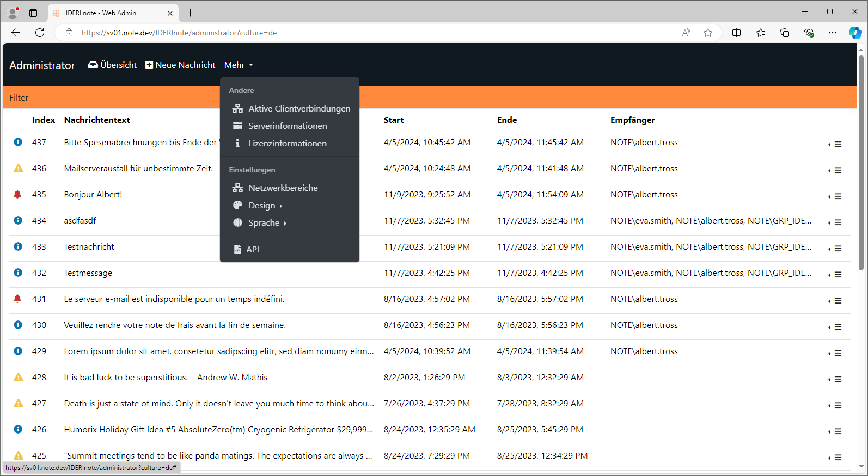
Task: Click the Start column header
Action: 394,120
